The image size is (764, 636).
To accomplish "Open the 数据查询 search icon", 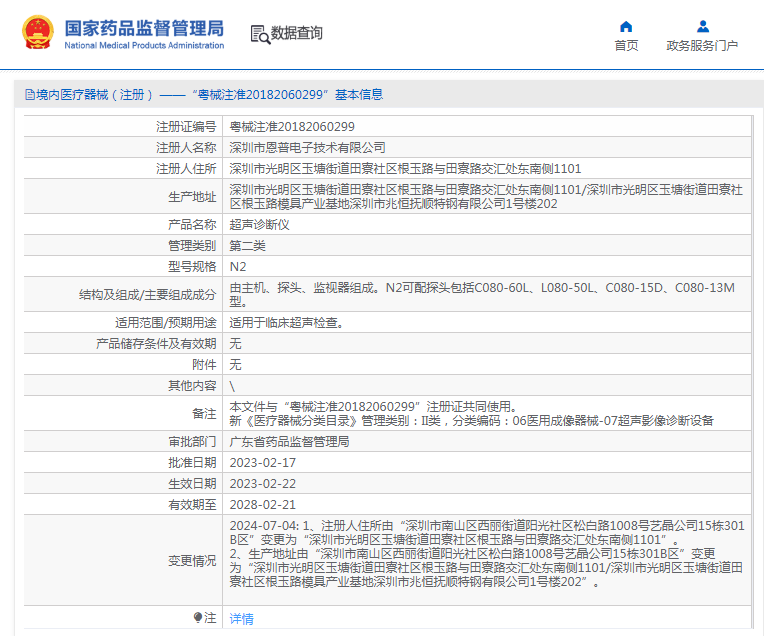I will (x=260, y=35).
